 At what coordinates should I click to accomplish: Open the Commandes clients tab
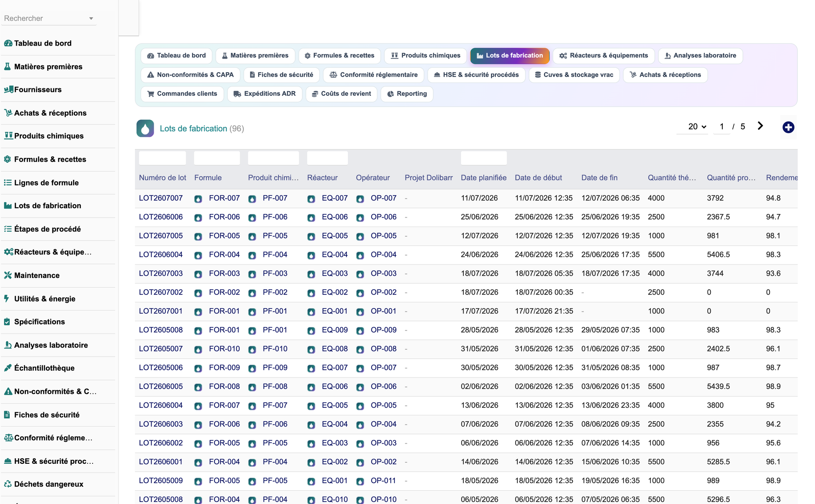[x=182, y=94]
